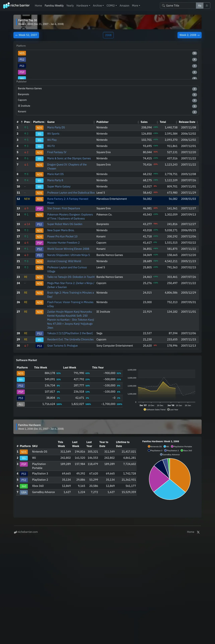Screen dimensions: 215x644
Task: Select the PS2 platform filter badge
Action: point(22,60)
